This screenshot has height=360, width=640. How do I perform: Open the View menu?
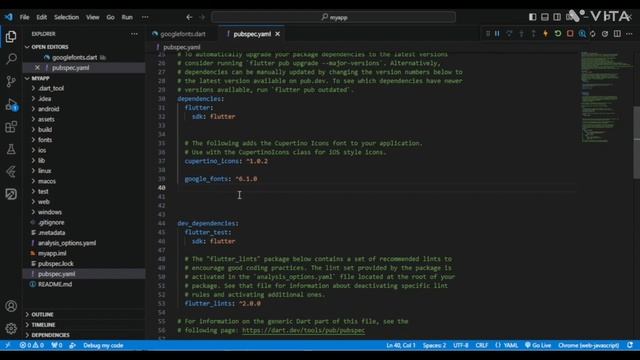93,17
